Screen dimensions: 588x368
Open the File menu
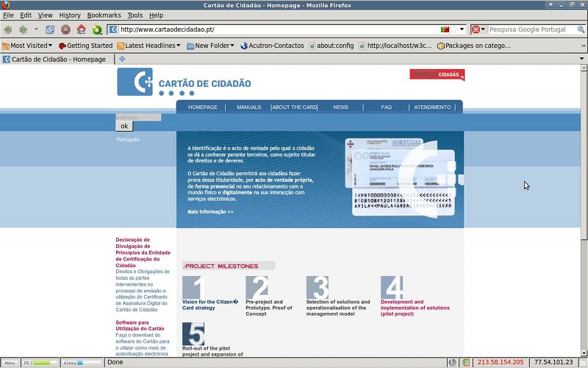click(8, 15)
